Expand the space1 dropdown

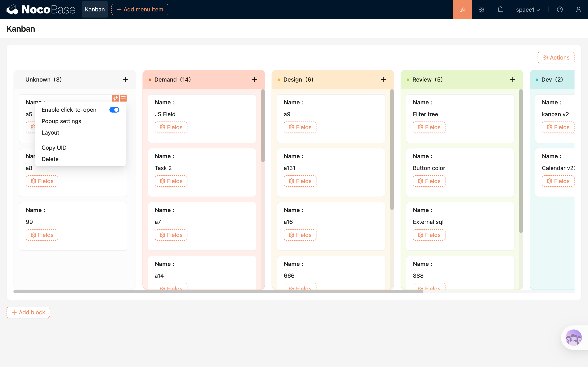[x=528, y=10]
